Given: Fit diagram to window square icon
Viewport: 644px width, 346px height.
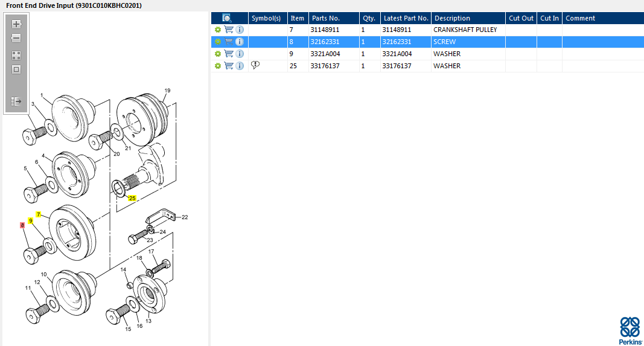Looking at the screenshot, I should (16, 69).
